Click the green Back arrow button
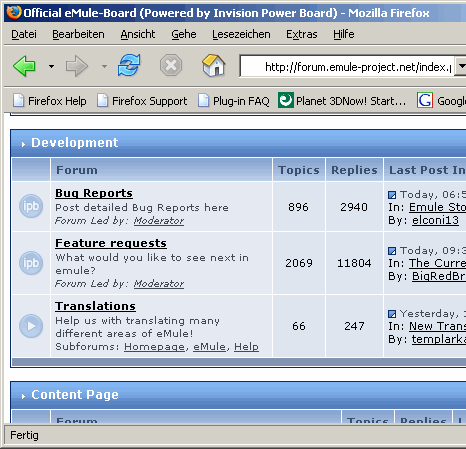Screen dimensions: 466x449 coord(24,66)
